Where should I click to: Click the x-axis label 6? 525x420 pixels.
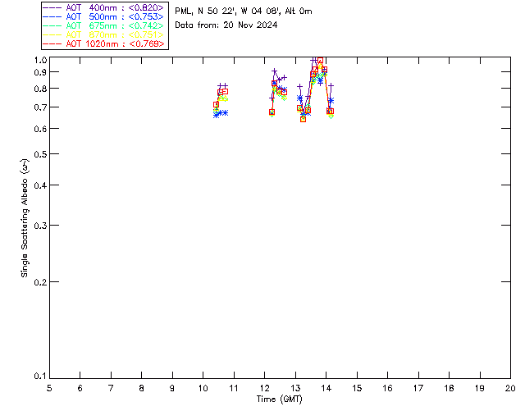80,388
